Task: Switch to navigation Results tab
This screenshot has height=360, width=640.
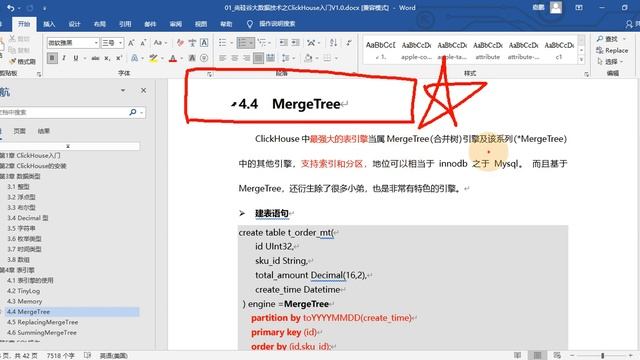Action: tap(44, 131)
